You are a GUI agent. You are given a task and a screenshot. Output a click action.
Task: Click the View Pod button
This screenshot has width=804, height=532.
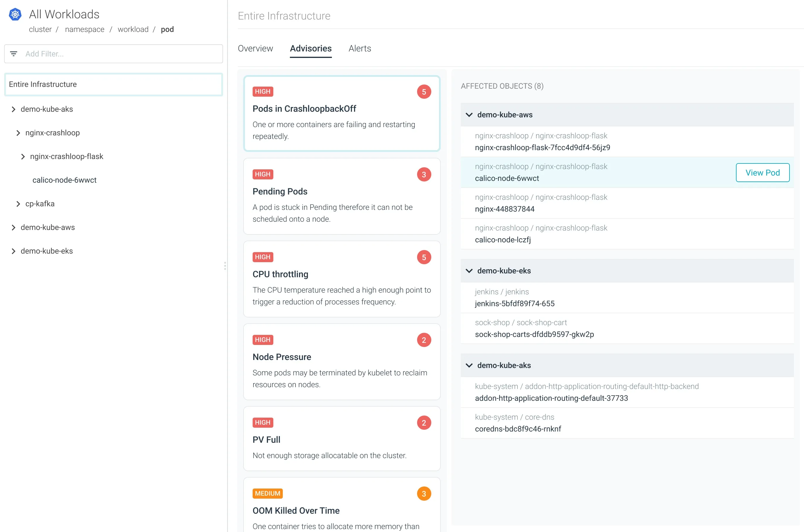(762, 173)
